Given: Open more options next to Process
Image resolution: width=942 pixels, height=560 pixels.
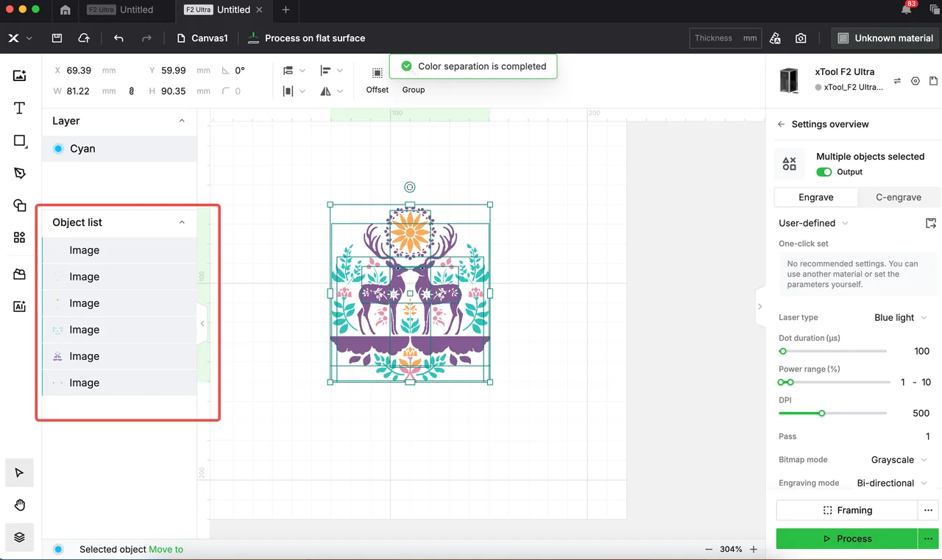Looking at the screenshot, I should tap(929, 539).
